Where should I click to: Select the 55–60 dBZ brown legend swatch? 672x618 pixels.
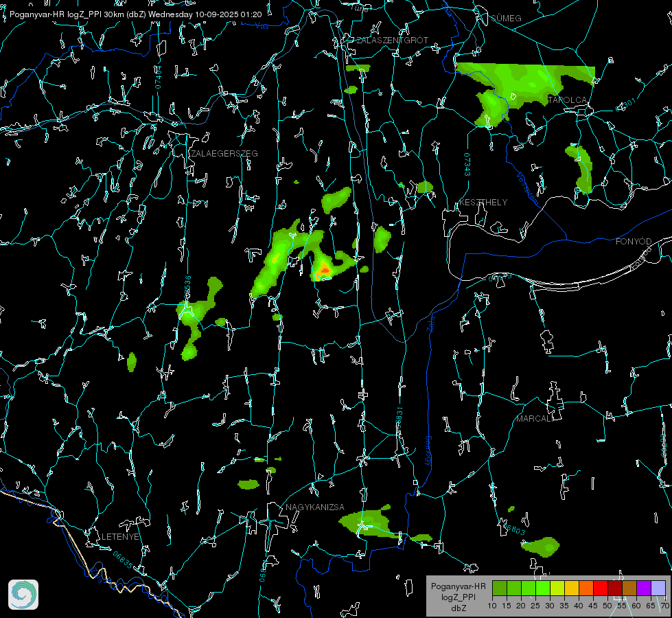click(x=629, y=588)
